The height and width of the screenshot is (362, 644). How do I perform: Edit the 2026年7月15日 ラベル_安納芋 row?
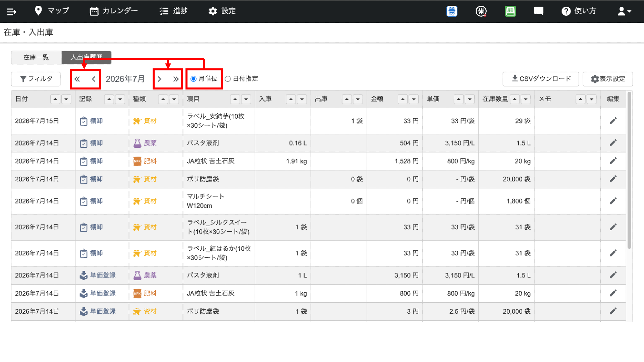pos(613,121)
